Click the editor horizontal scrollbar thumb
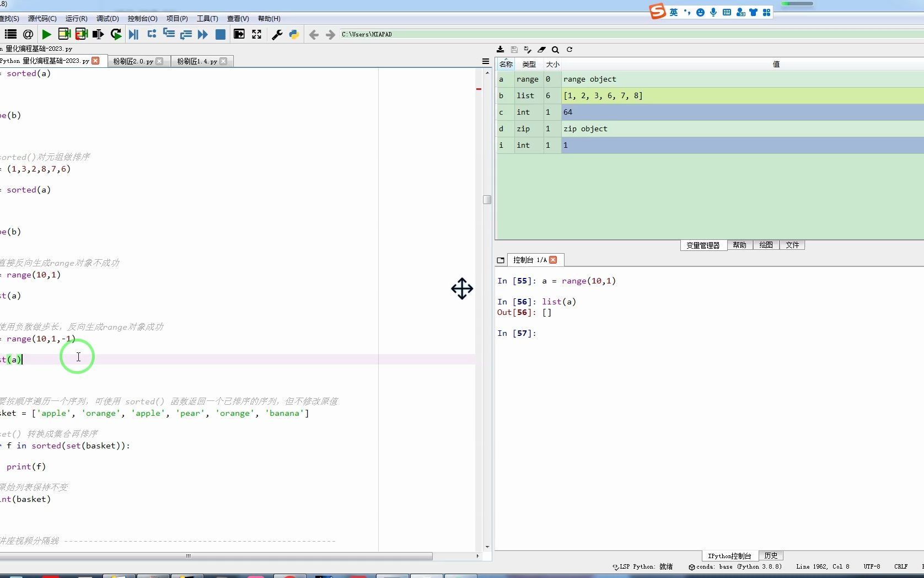The height and width of the screenshot is (578, 924). [x=216, y=556]
